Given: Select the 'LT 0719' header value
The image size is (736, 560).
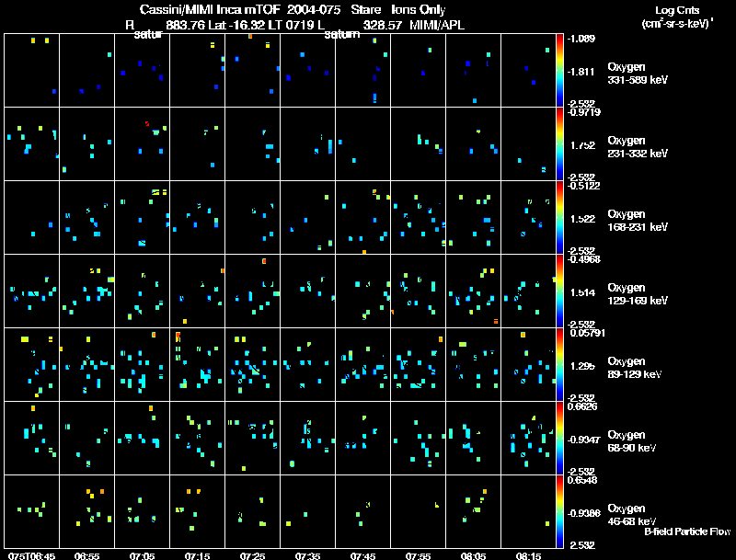Looking at the screenshot, I should [x=291, y=25].
